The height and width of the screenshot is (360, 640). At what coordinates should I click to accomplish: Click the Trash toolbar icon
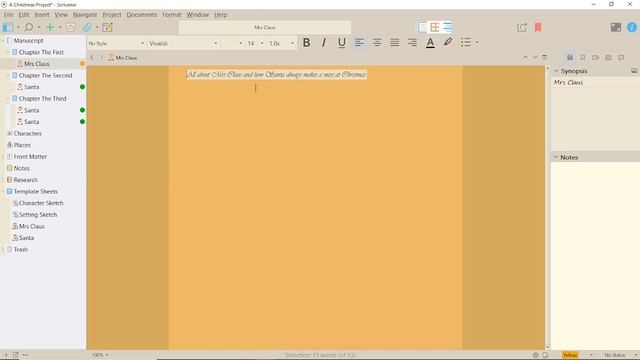71,27
